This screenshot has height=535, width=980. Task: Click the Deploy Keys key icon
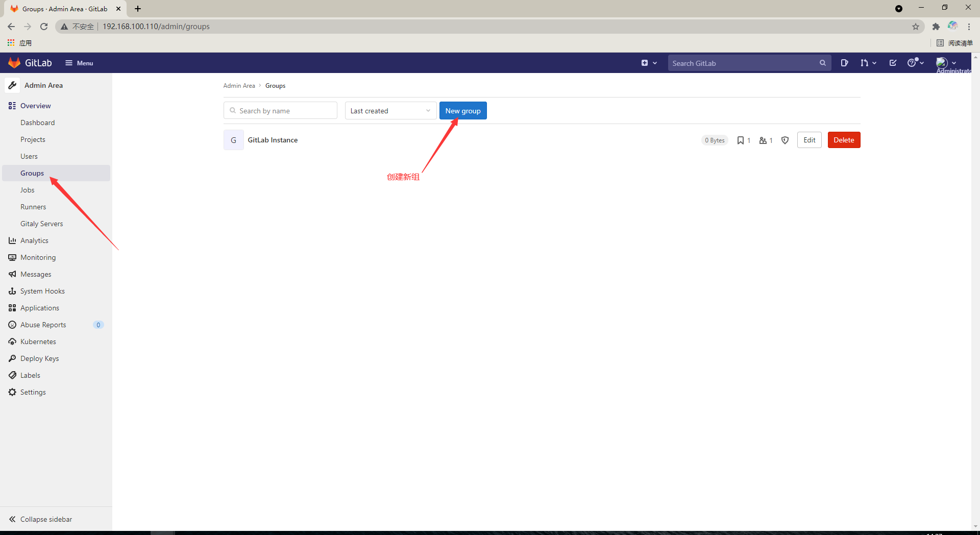pos(12,358)
